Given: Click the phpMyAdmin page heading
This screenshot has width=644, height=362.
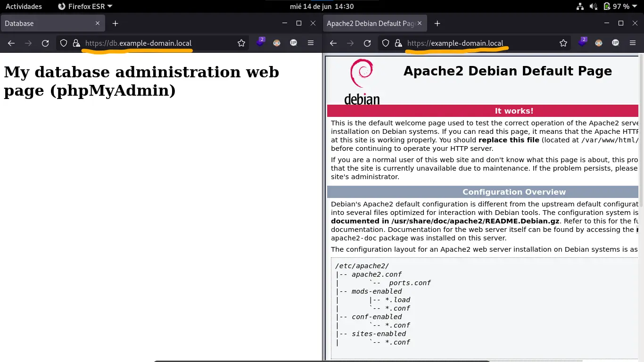Looking at the screenshot, I should click(141, 81).
